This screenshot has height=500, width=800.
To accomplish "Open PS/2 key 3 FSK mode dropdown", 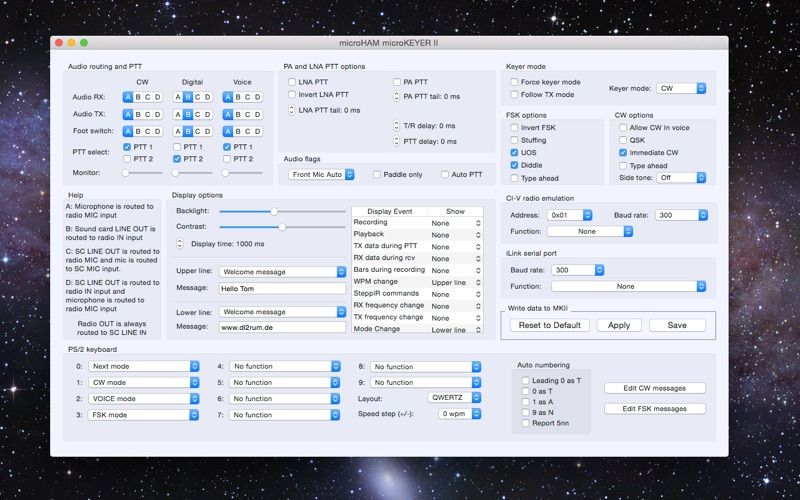I will pyautogui.click(x=143, y=415).
